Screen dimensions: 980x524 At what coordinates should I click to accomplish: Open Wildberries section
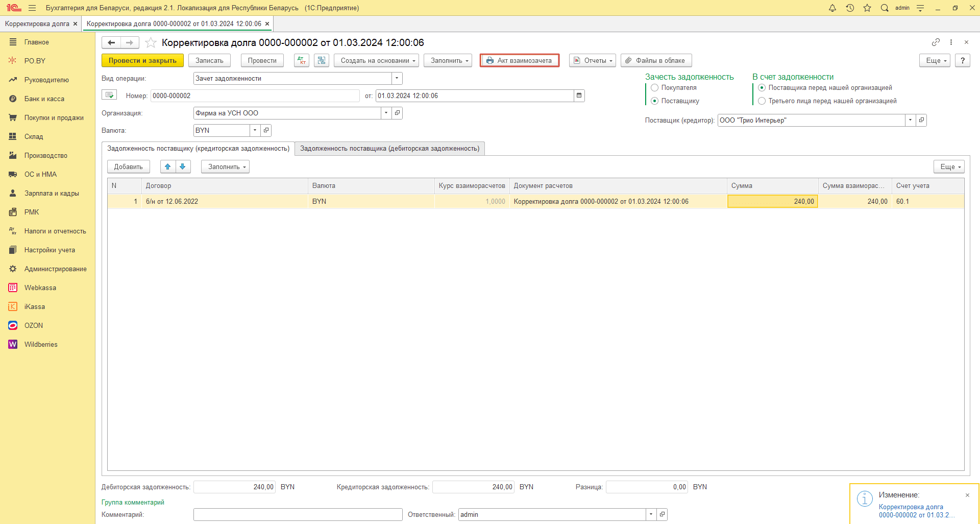coord(41,344)
